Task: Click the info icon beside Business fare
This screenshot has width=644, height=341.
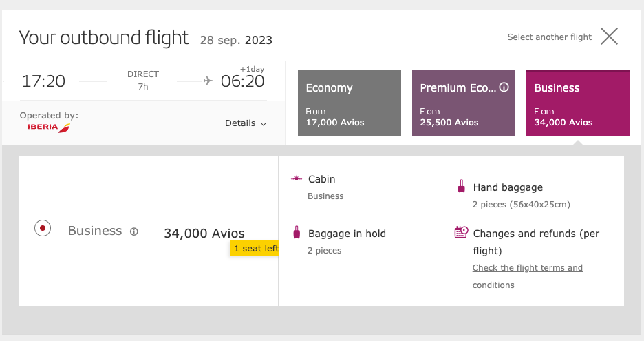Action: pos(134,231)
